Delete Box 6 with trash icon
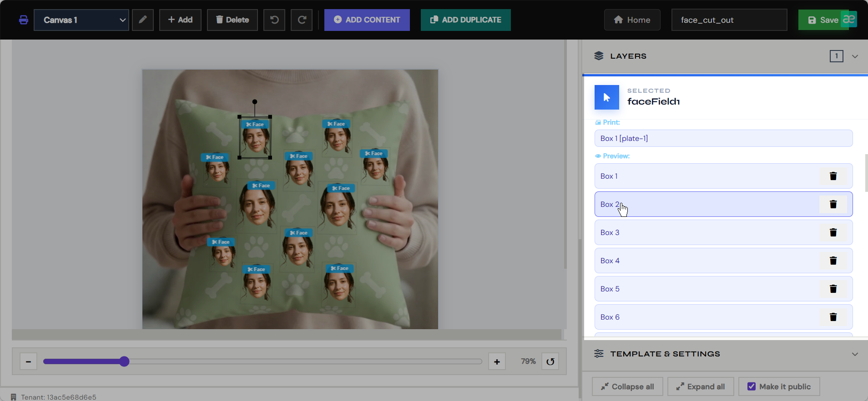The height and width of the screenshot is (401, 868). click(833, 317)
